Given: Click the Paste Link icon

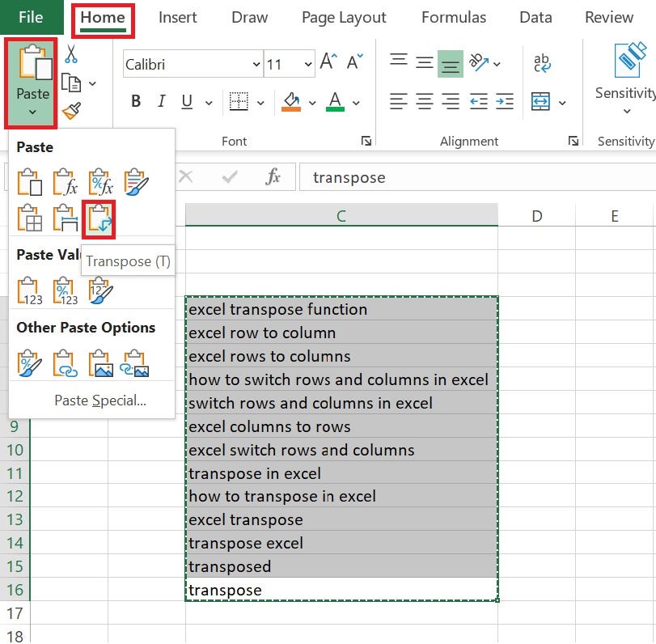Looking at the screenshot, I should (x=66, y=362).
